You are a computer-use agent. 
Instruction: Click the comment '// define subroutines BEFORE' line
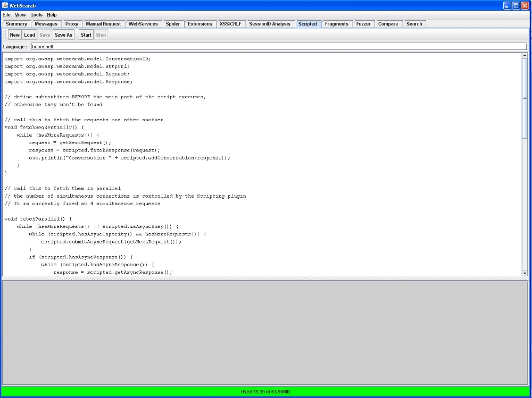click(x=105, y=97)
